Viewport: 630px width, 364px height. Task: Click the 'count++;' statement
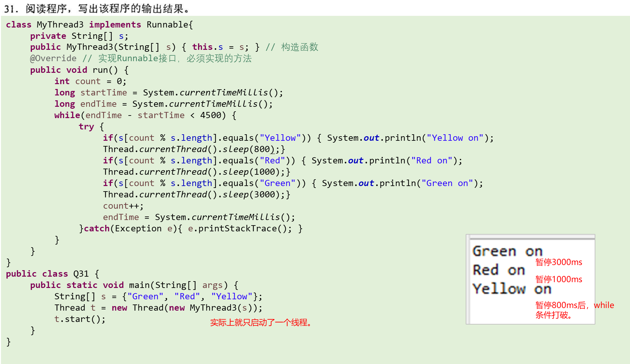point(123,206)
